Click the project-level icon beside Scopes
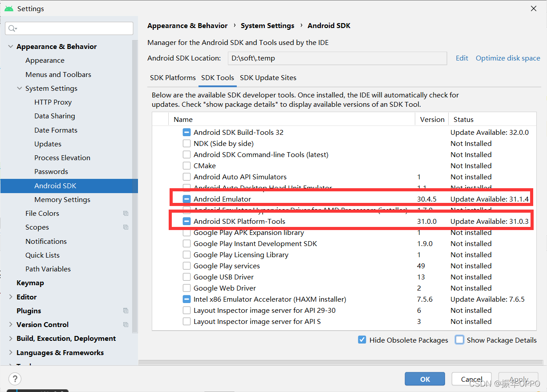 [126, 227]
